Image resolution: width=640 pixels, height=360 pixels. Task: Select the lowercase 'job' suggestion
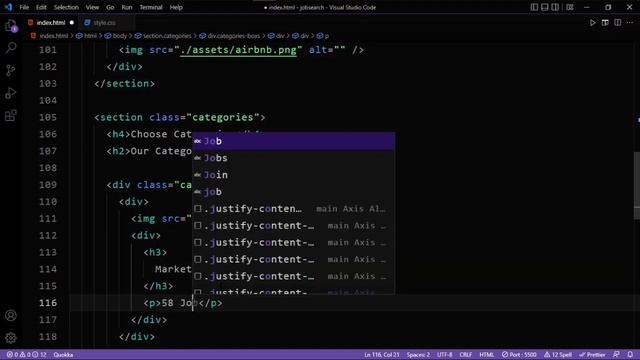293,192
